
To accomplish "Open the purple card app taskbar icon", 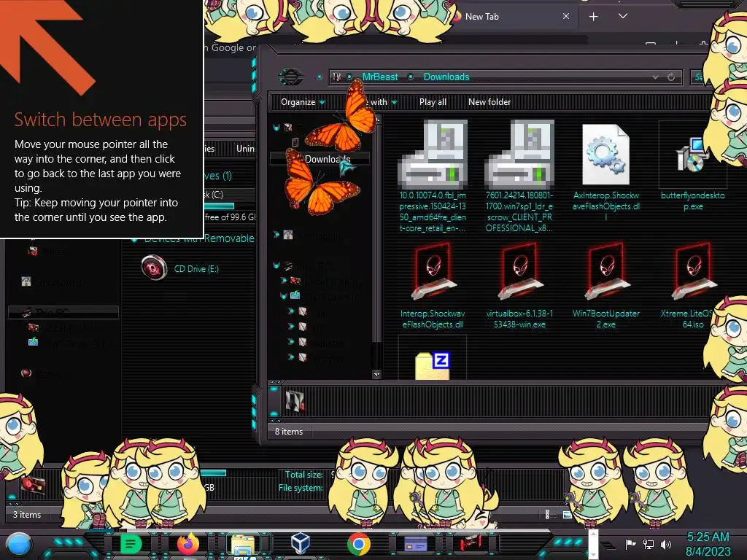I will [415, 544].
